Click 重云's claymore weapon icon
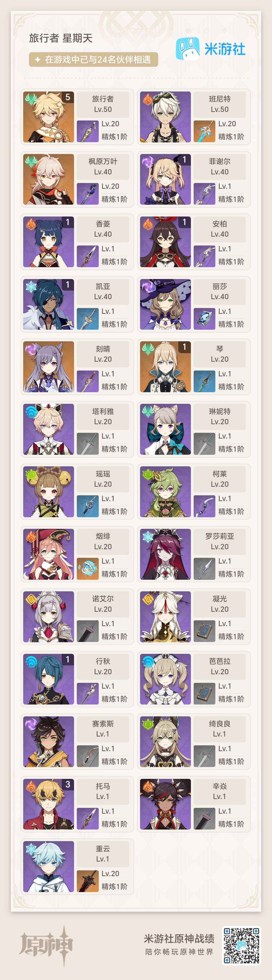 click(x=88, y=881)
